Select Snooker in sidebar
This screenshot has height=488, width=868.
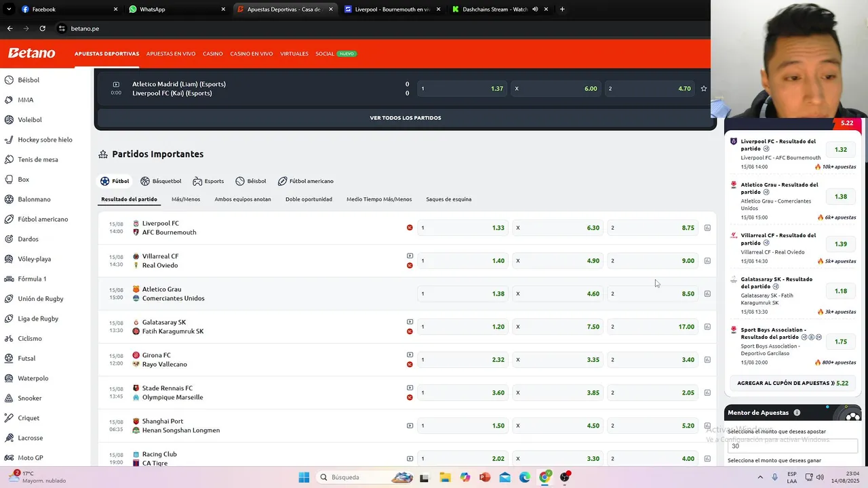pos(30,398)
